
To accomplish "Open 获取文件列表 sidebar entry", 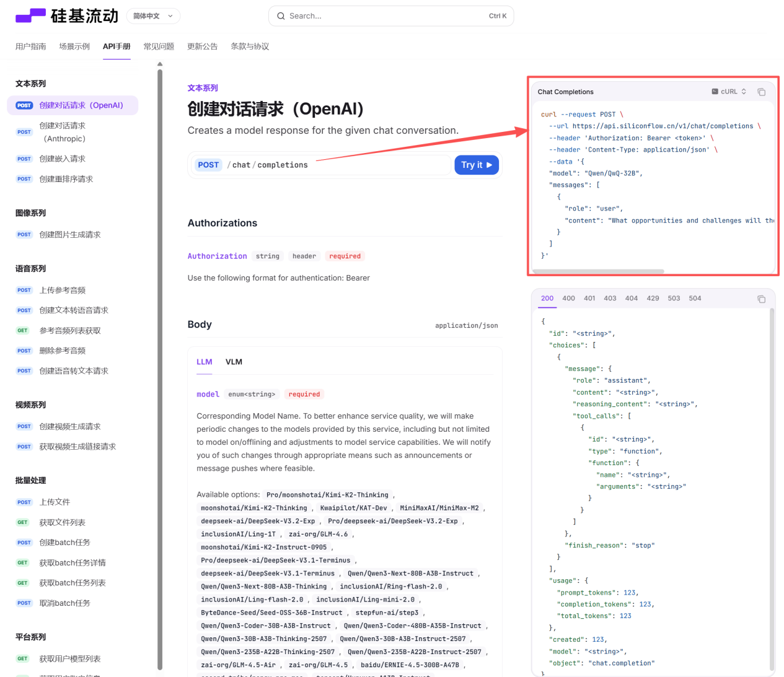I will 73,523.
